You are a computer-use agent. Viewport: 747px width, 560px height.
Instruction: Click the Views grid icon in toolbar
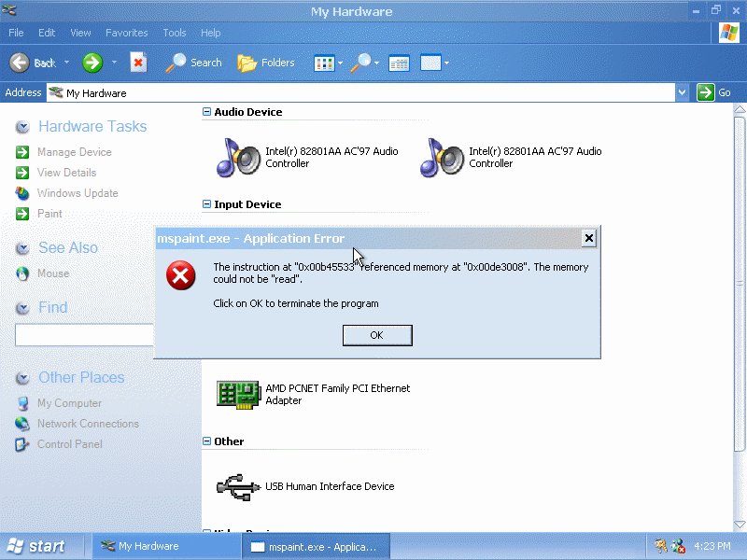tap(324, 63)
